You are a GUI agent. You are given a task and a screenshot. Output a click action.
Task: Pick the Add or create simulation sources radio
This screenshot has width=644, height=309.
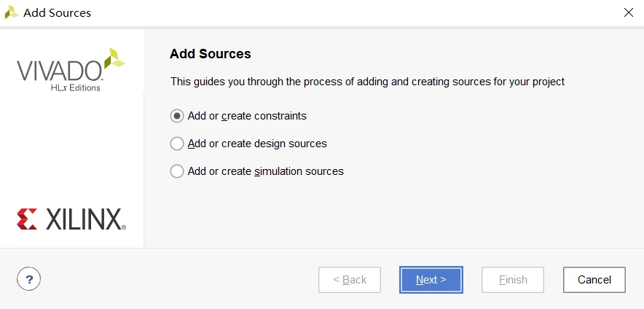[177, 171]
